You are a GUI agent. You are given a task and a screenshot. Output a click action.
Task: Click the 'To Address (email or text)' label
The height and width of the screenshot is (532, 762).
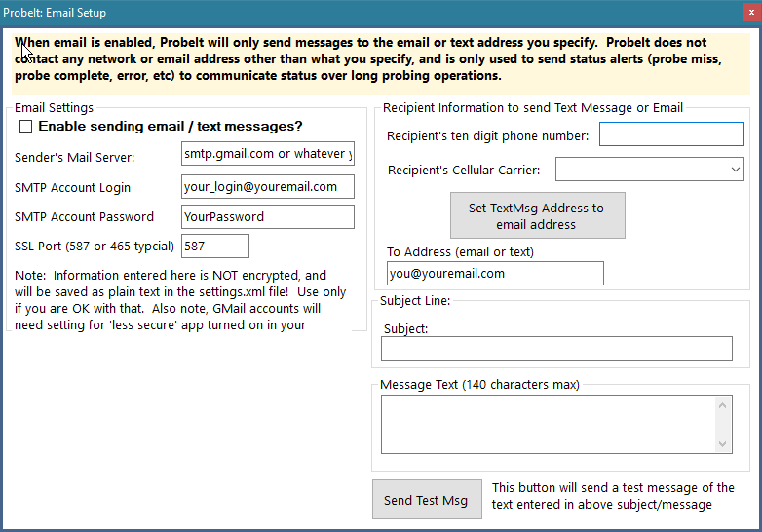(x=460, y=251)
